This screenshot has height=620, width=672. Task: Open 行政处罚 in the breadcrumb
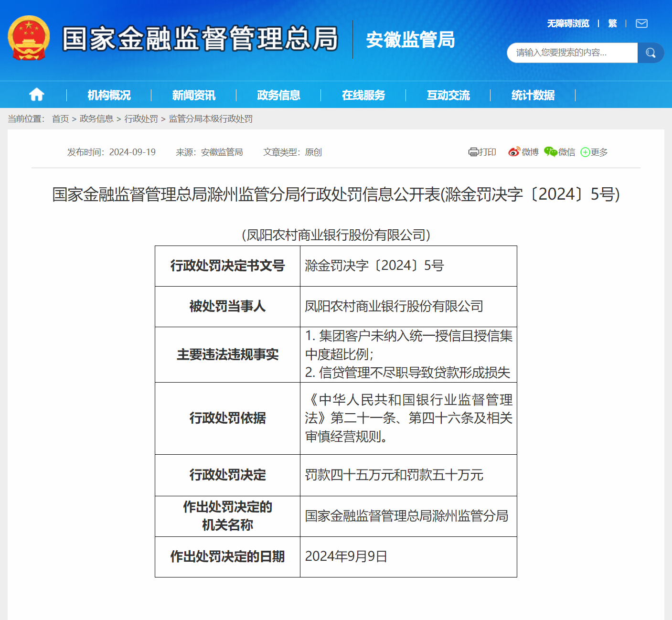[141, 118]
